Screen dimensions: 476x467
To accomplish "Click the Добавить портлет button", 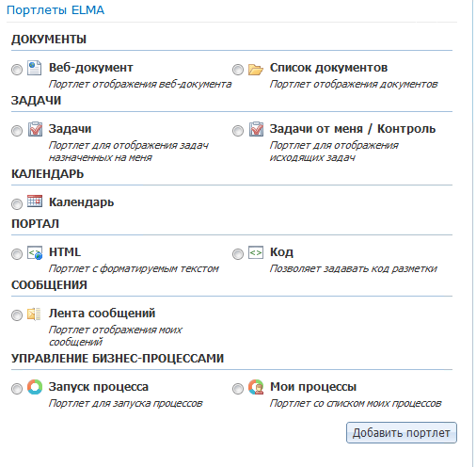I will [402, 433].
